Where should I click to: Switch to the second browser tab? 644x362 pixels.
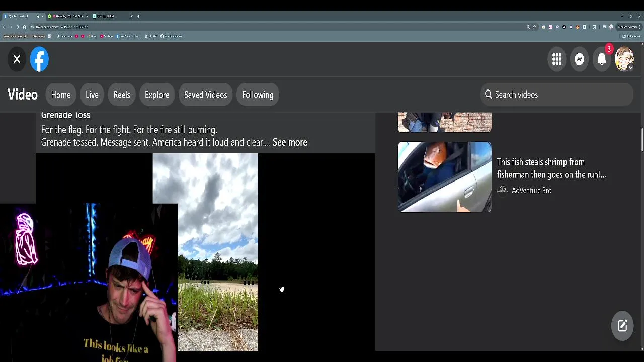[68, 16]
